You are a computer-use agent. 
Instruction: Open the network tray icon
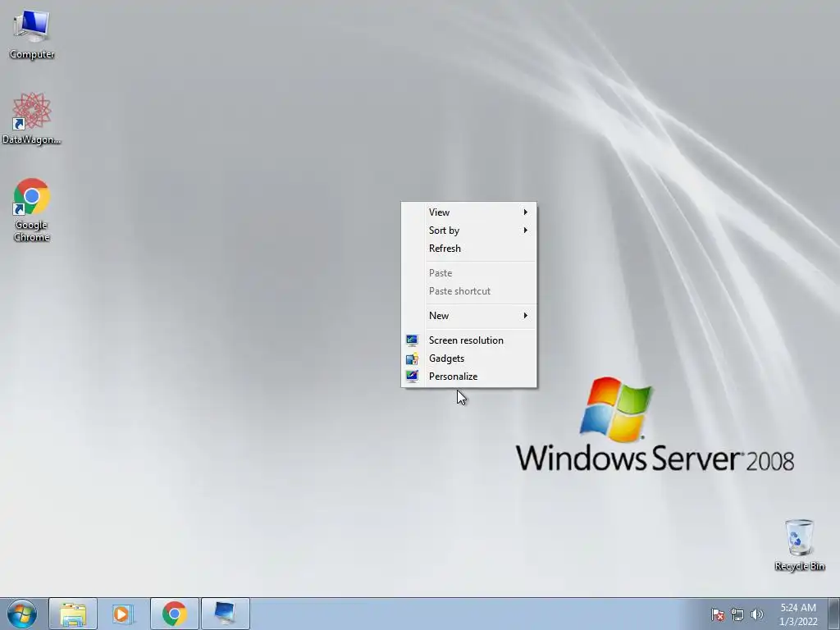tap(737, 614)
